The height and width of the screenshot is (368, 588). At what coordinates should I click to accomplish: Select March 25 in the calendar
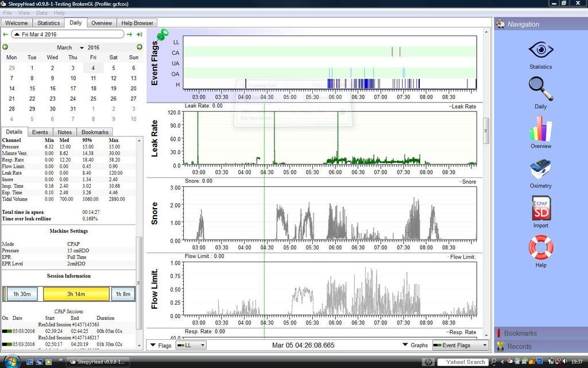94,99
